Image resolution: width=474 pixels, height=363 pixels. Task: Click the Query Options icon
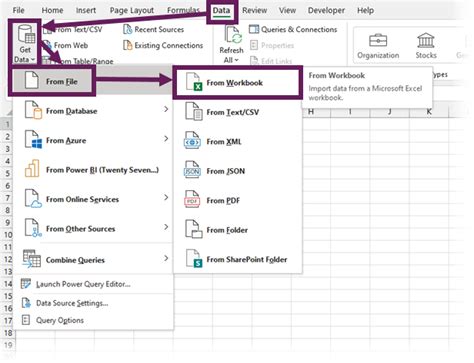click(26, 320)
